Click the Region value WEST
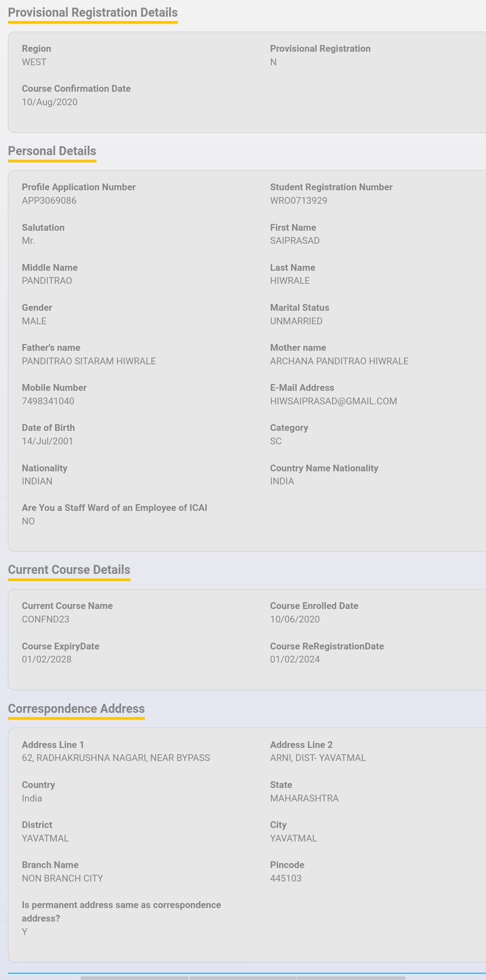Screen dimensions: 486x980 coord(34,62)
